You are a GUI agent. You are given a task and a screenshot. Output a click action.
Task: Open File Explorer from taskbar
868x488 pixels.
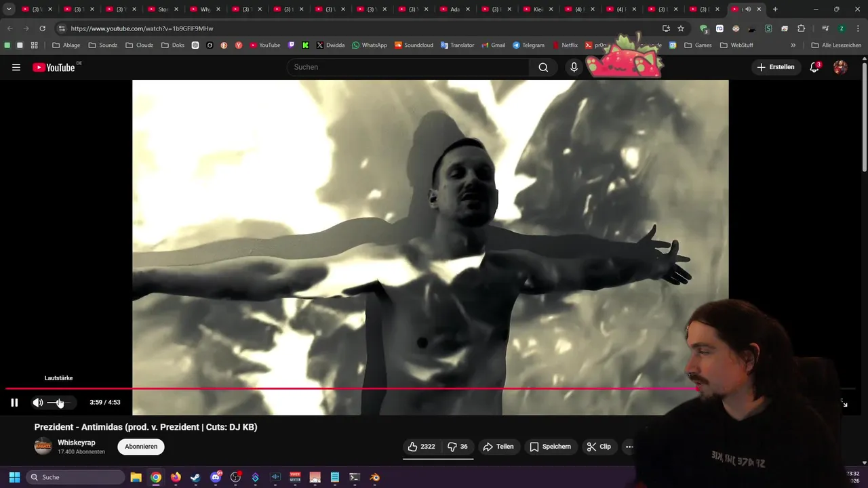pos(136,477)
